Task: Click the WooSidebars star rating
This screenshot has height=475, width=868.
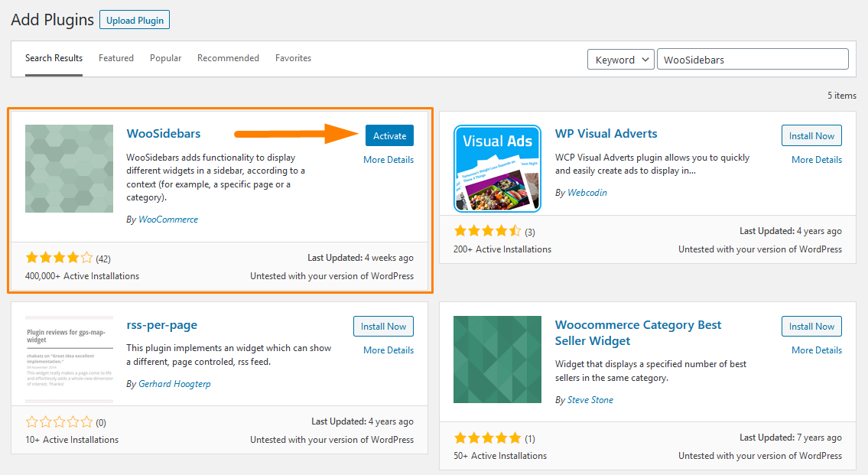Action: pyautogui.click(x=59, y=258)
